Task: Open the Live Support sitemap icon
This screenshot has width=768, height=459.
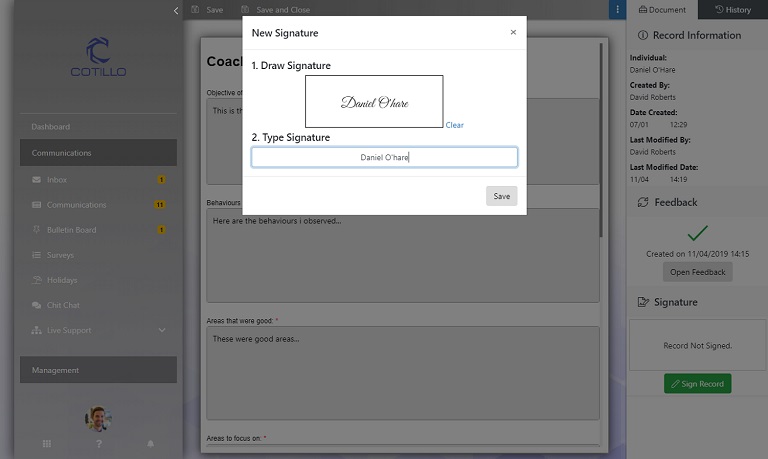Action: pos(36,330)
